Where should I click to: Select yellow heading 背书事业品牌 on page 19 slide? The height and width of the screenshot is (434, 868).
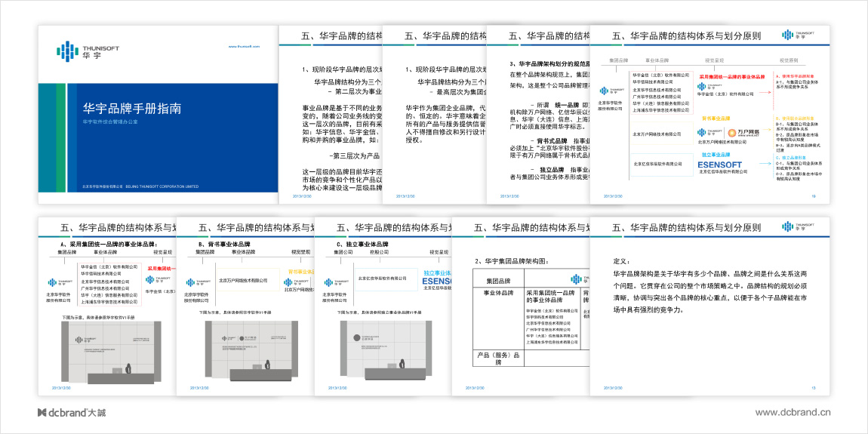point(716,119)
